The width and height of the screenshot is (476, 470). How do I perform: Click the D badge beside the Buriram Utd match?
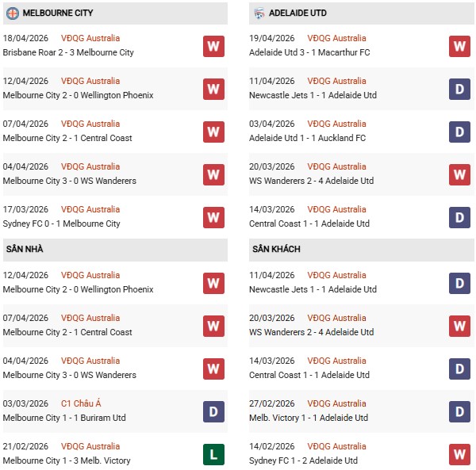[213, 411]
